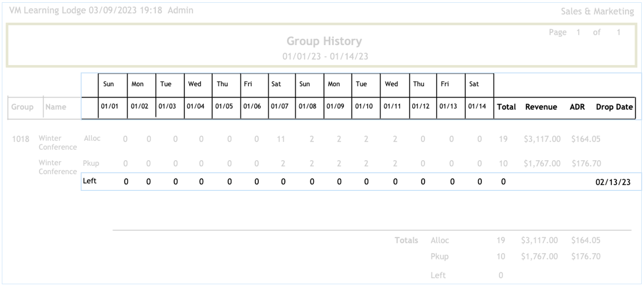Viewport: 644px width, 287px height.
Task: Click the Revenue column header
Action: (541, 107)
